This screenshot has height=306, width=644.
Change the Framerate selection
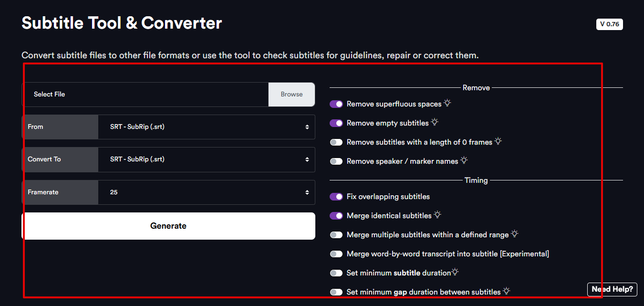(207, 192)
